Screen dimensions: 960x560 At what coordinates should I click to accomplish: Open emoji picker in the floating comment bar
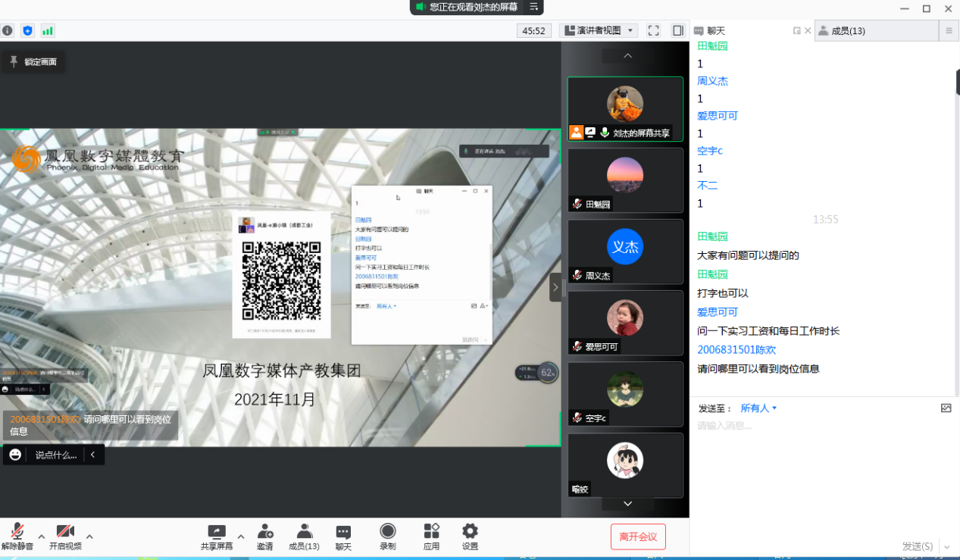pyautogui.click(x=15, y=455)
